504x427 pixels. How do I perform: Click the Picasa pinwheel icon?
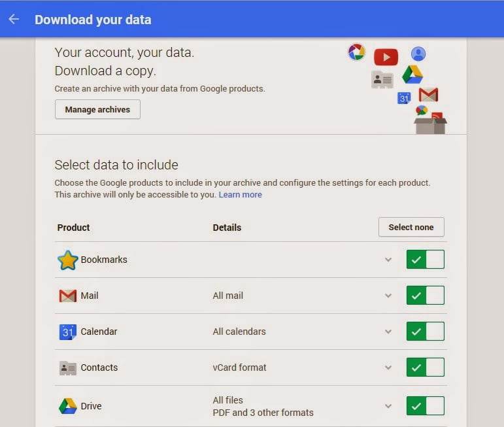pos(356,52)
